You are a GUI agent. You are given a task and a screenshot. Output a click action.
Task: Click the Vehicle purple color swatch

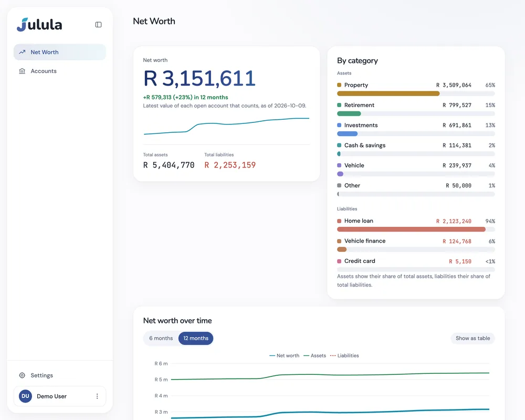tap(339, 165)
